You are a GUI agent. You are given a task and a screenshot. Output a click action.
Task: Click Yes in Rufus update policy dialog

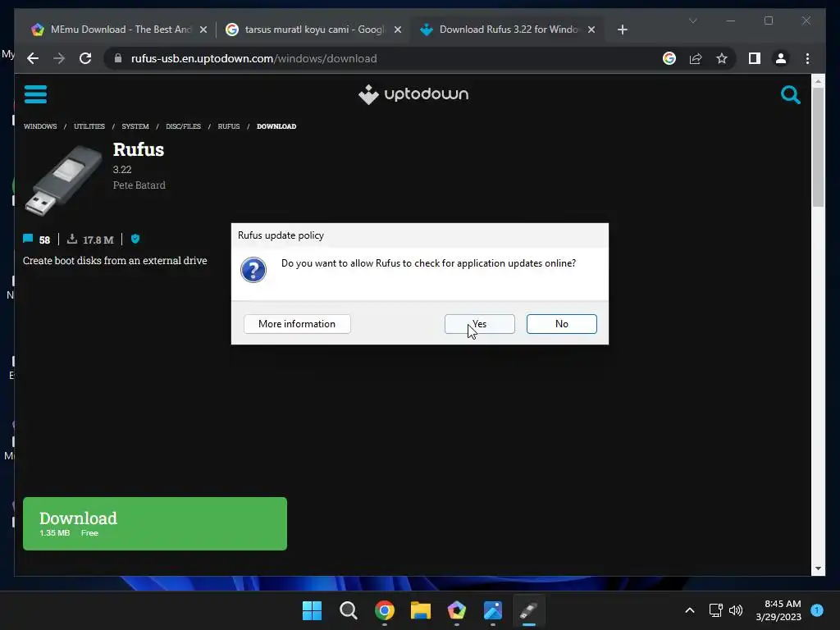pyautogui.click(x=479, y=324)
